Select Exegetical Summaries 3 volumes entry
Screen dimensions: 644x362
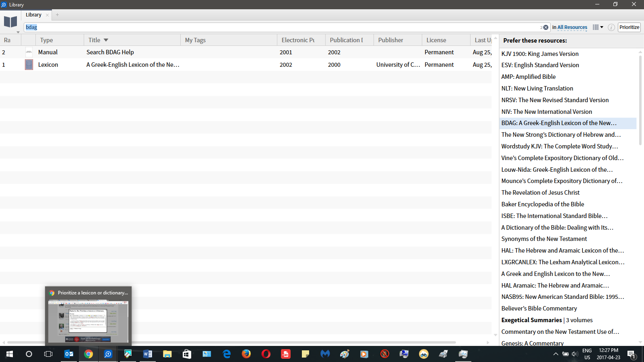click(547, 320)
